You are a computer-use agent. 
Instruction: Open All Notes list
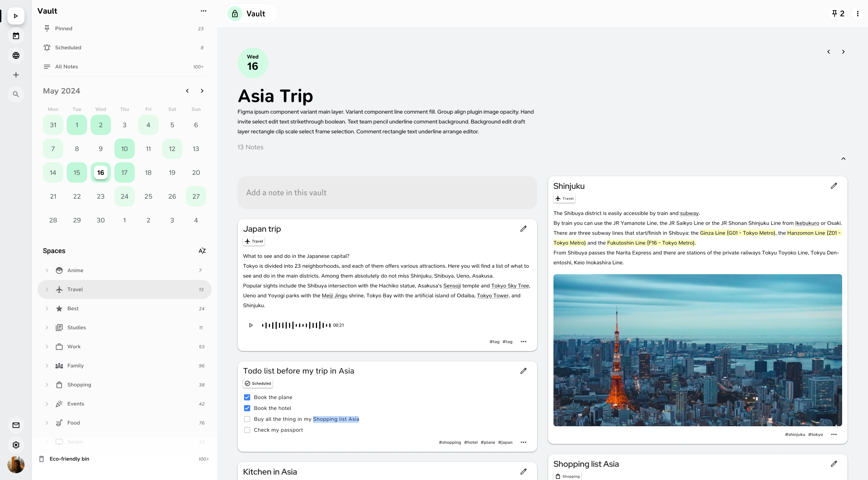pyautogui.click(x=124, y=67)
